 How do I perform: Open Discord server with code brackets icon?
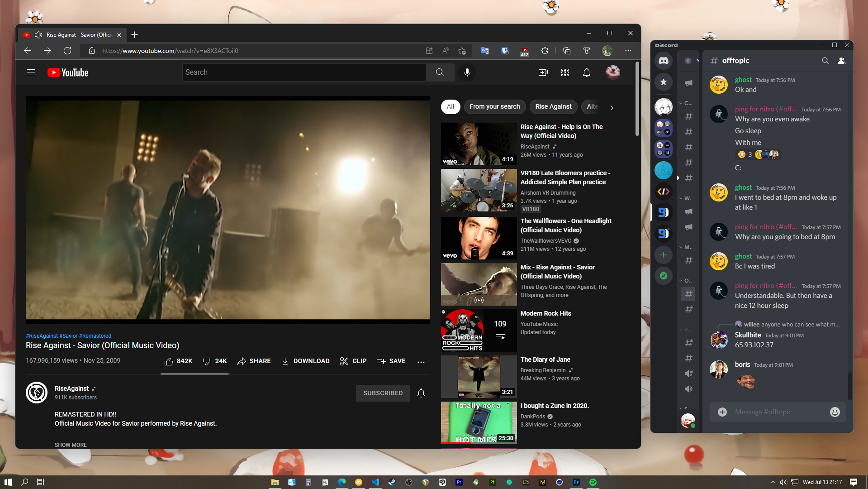[664, 192]
